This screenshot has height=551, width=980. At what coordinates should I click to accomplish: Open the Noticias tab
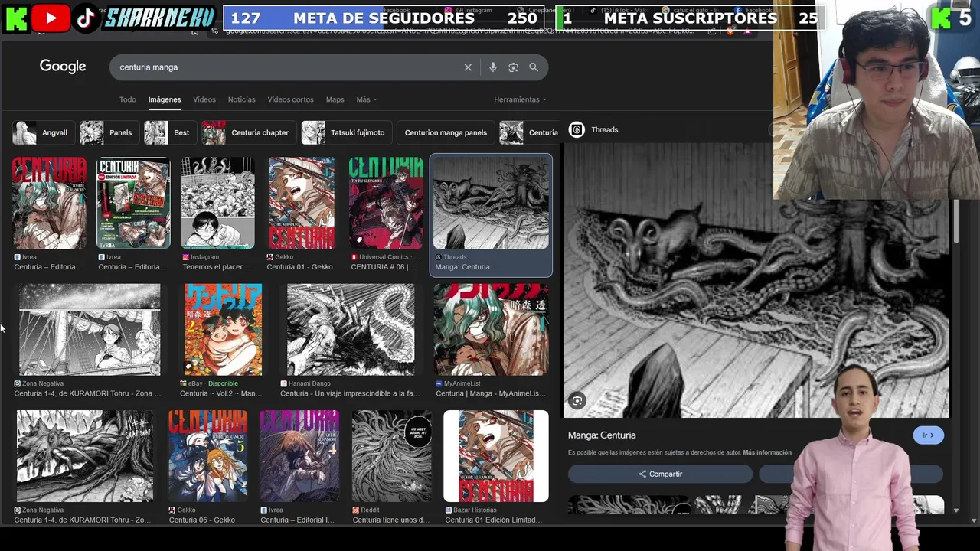pyautogui.click(x=241, y=99)
